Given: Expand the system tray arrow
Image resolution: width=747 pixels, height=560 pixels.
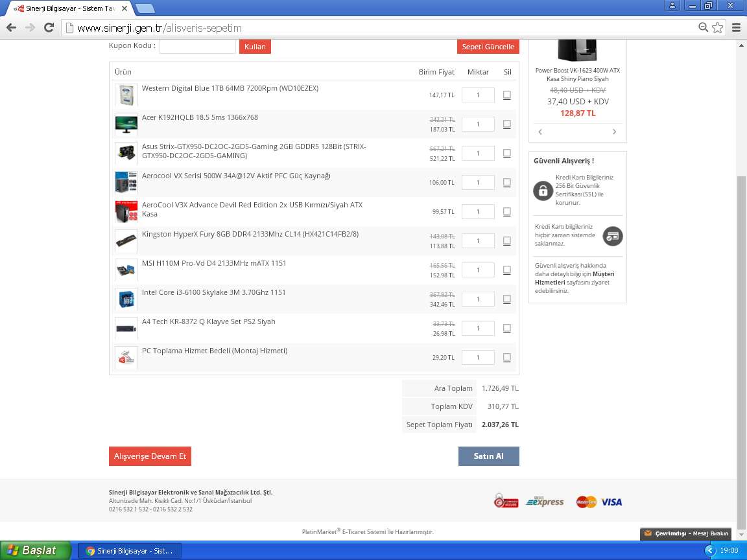Looking at the screenshot, I should (710, 550).
